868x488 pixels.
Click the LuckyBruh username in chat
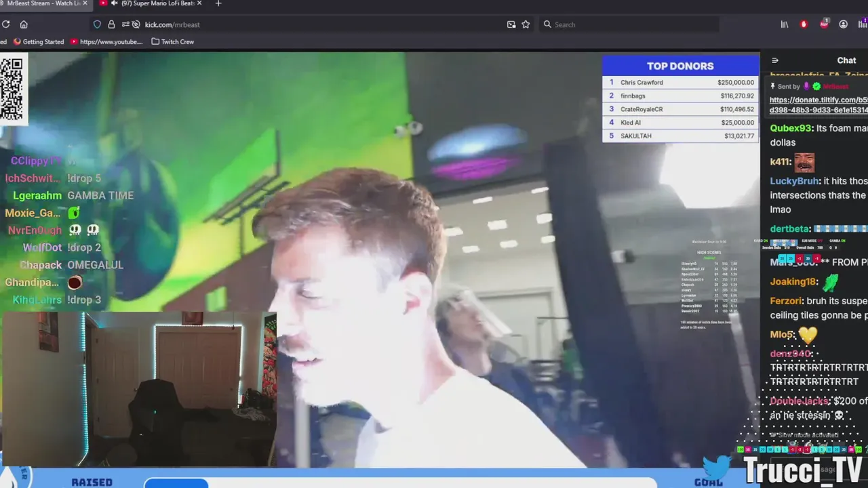(794, 181)
